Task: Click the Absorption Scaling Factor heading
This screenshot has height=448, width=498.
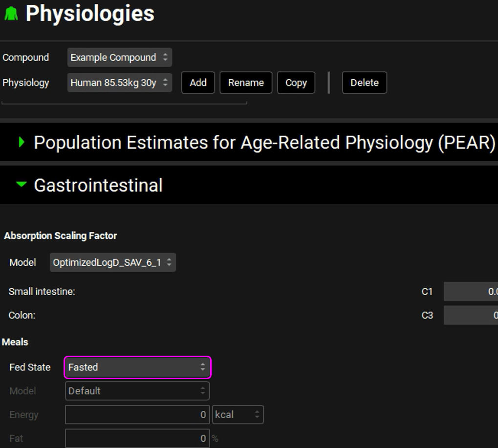Action: pyautogui.click(x=61, y=235)
